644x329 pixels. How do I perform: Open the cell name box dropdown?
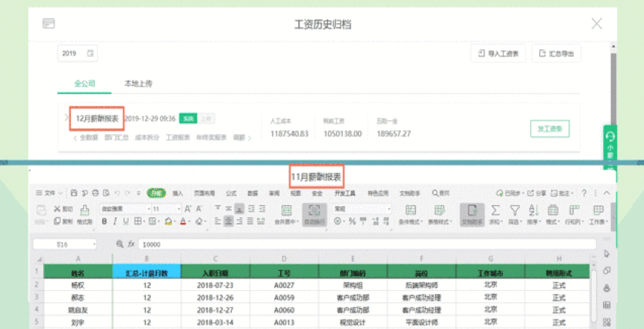click(x=94, y=245)
